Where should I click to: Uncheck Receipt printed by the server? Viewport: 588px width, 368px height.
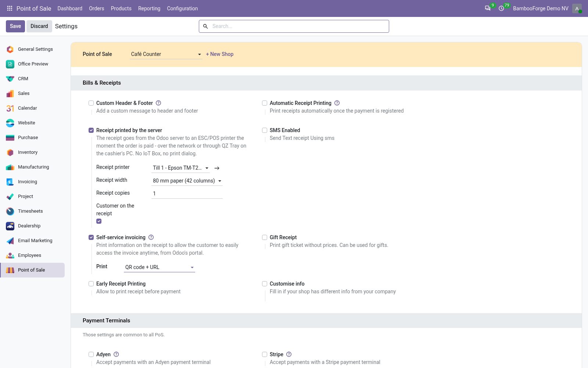click(91, 130)
